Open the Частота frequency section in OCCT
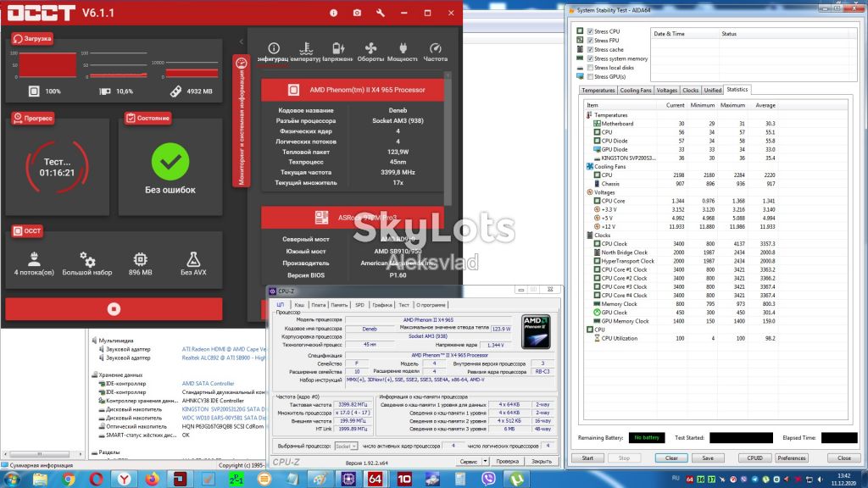 [x=435, y=52]
